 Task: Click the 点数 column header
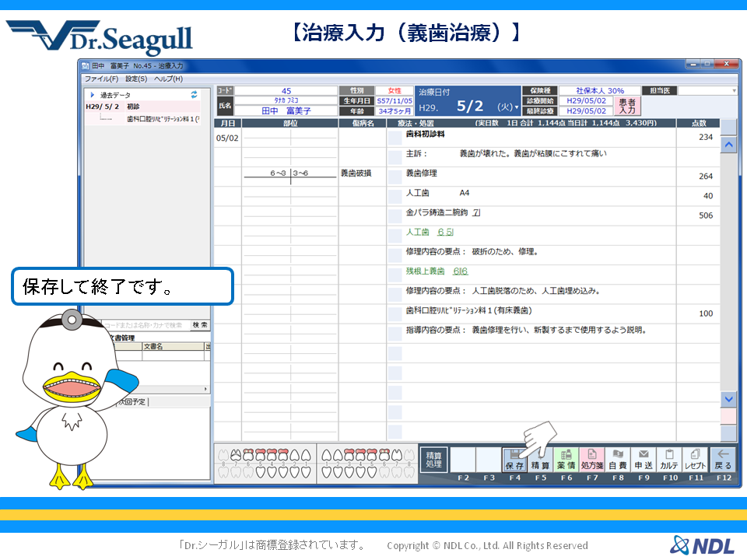pyautogui.click(x=699, y=123)
